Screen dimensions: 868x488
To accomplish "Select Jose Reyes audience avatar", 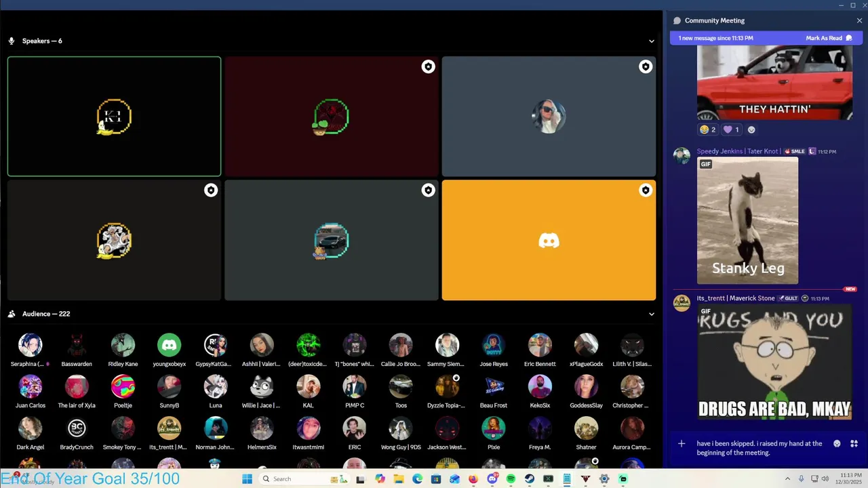I will [494, 345].
